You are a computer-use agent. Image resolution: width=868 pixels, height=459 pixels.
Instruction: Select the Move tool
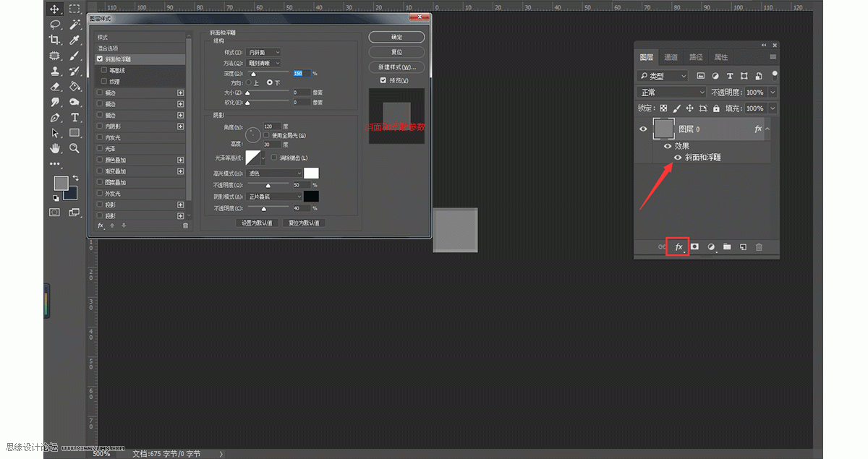pyautogui.click(x=55, y=9)
